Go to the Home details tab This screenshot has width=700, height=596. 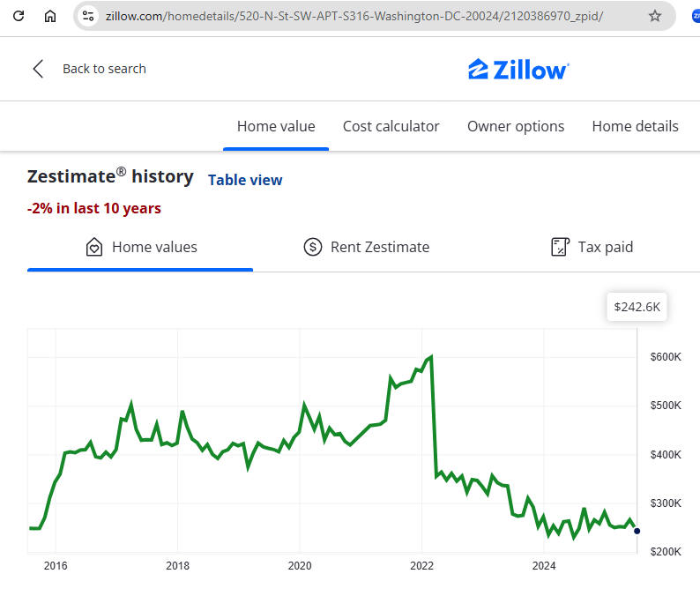[x=635, y=126]
